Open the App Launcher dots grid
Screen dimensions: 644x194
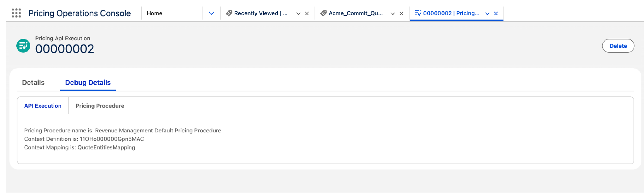pos(16,13)
